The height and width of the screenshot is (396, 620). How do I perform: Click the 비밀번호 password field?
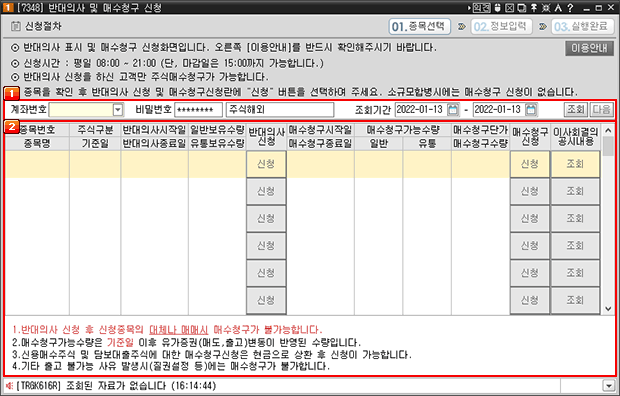tap(198, 110)
